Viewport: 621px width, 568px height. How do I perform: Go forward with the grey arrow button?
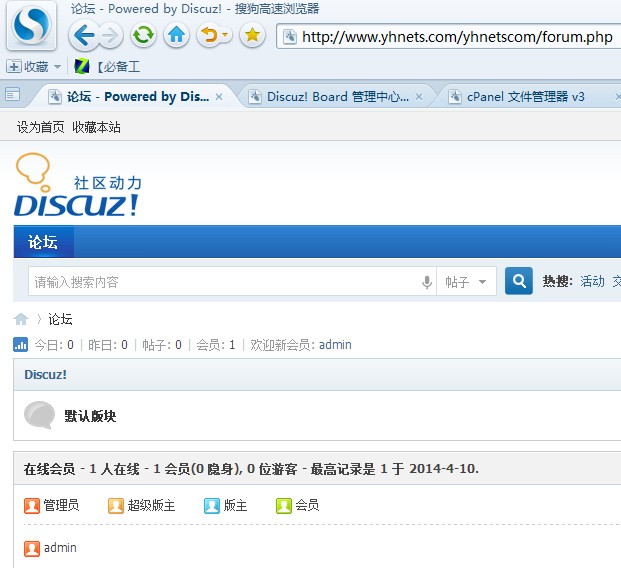[110, 36]
